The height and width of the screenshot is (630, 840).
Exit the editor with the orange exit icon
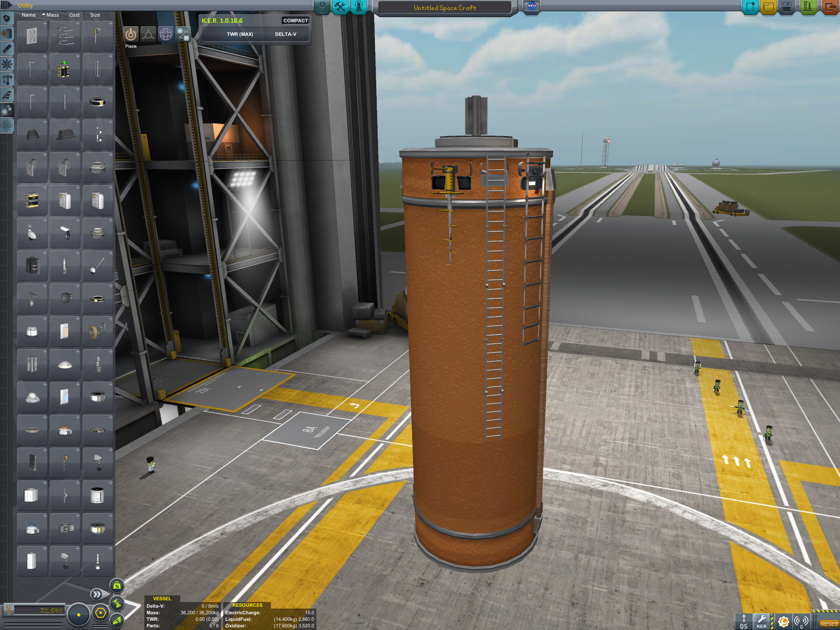click(830, 7)
